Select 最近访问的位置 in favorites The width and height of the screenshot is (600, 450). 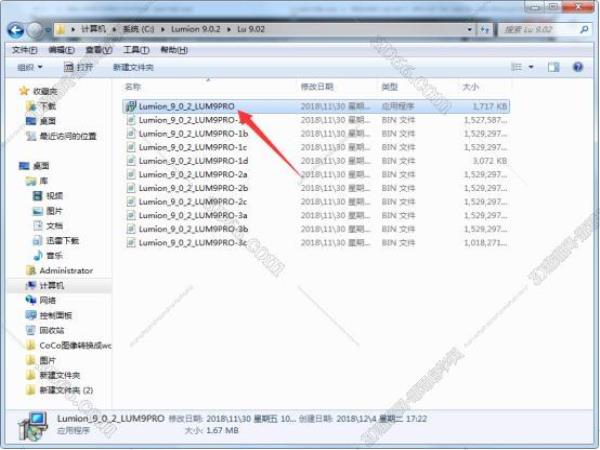(x=68, y=136)
